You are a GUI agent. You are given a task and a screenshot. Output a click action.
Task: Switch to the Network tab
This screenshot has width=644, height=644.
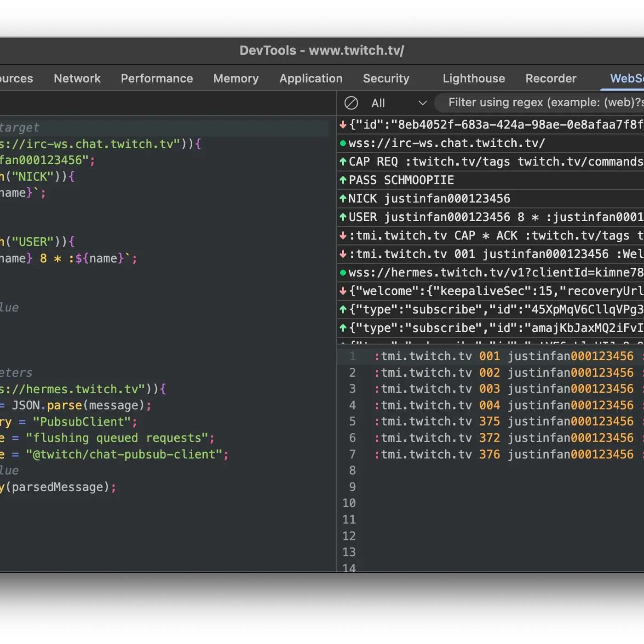(77, 79)
